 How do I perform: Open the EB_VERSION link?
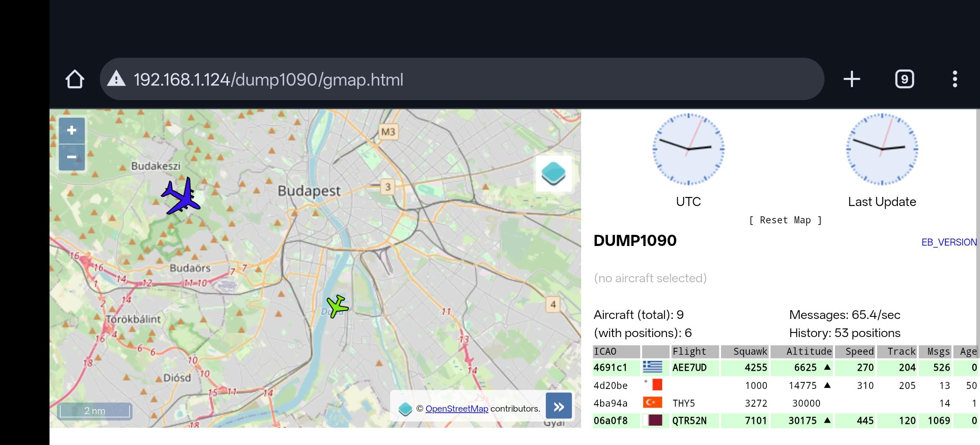click(949, 242)
